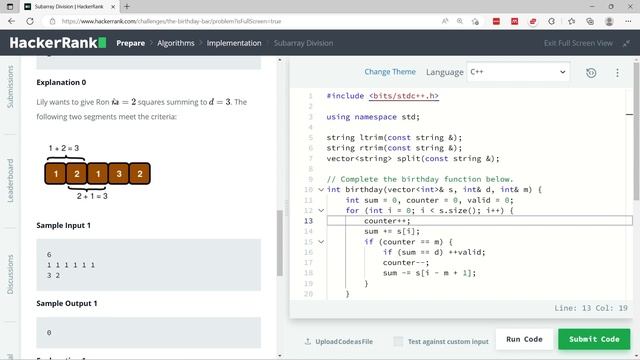Click Subarray Division breadcrumb item
640x360 pixels.
[x=303, y=43]
